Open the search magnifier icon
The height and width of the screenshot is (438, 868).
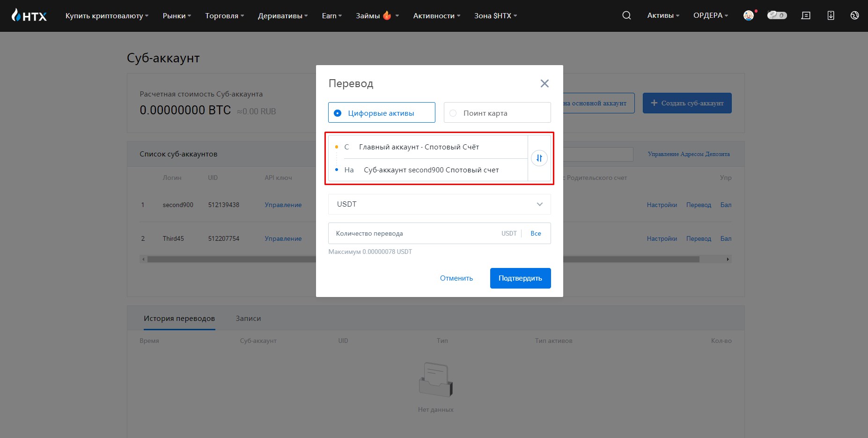coord(626,15)
